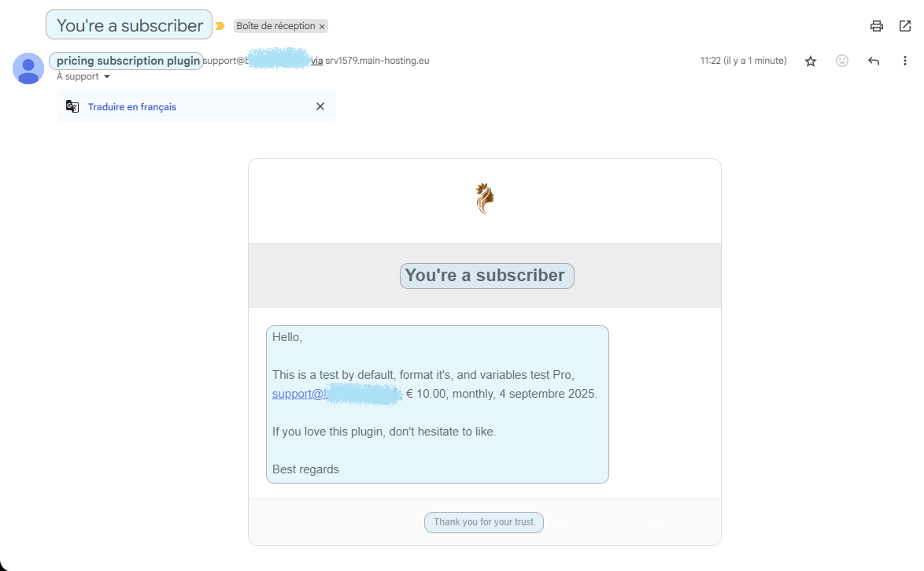Reply using the arrow icon
Image resolution: width=924 pixels, height=571 pixels.
click(874, 61)
